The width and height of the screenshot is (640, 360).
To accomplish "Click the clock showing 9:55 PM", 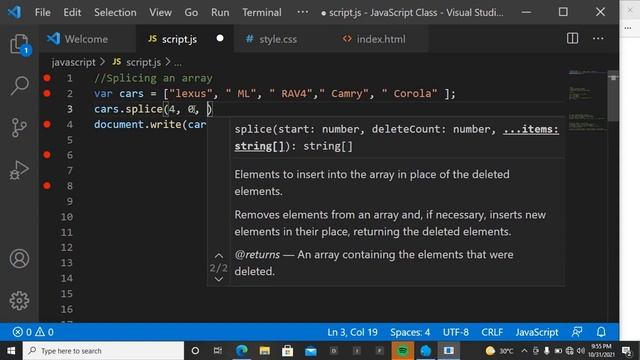I will coord(601,351).
